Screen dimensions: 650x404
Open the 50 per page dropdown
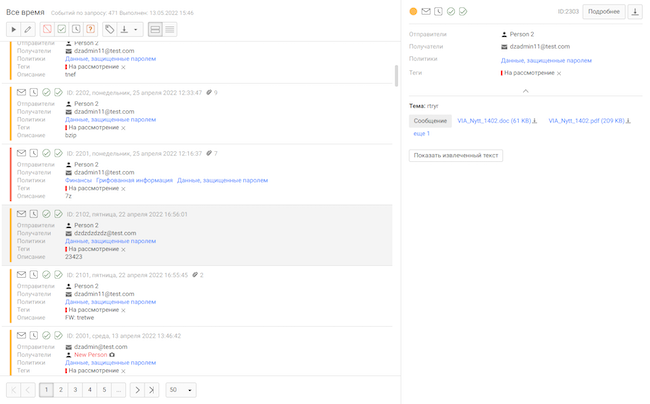pyautogui.click(x=181, y=390)
